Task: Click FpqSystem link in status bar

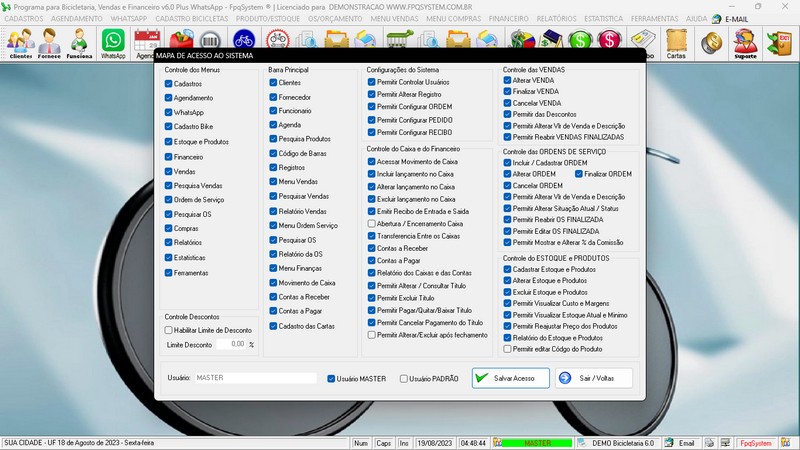Action: point(756,443)
